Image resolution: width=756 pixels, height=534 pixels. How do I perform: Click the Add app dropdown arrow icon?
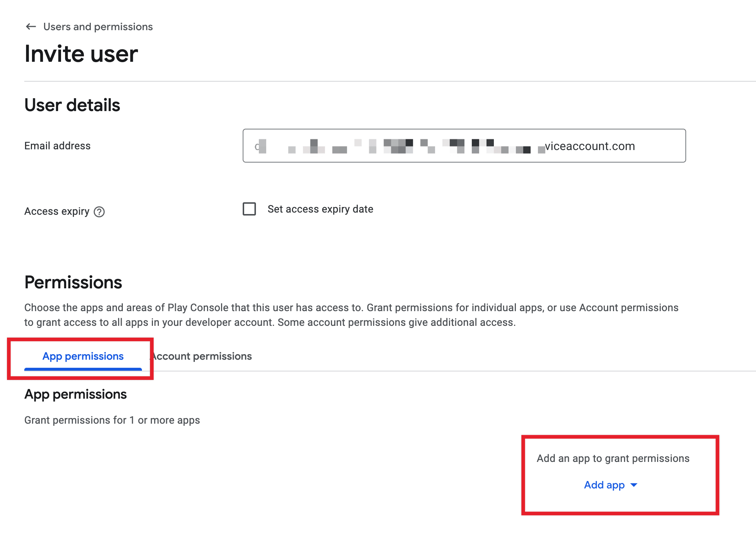[634, 485]
